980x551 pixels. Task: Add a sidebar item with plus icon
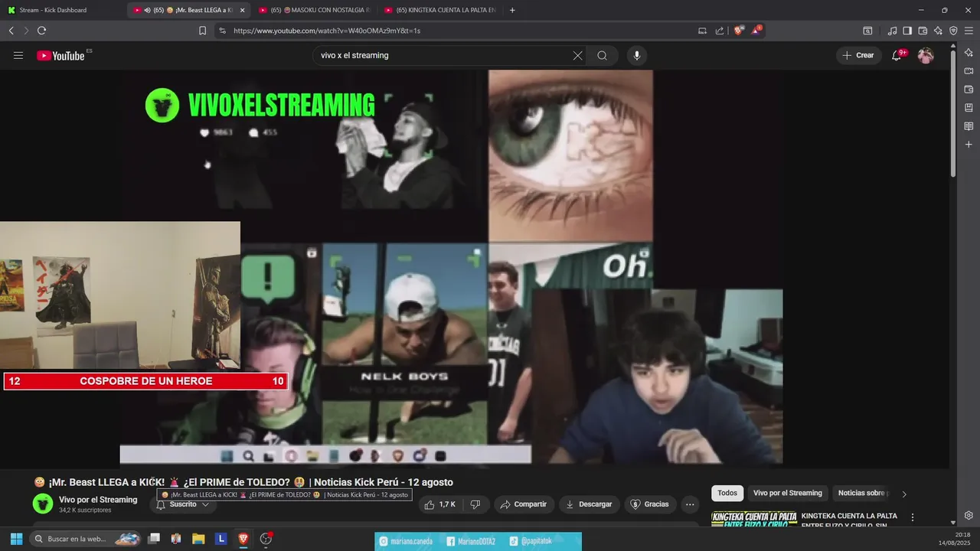[969, 145]
